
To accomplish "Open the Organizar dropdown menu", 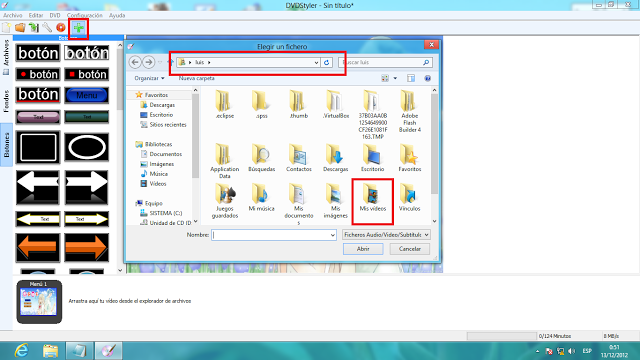I will [x=149, y=78].
